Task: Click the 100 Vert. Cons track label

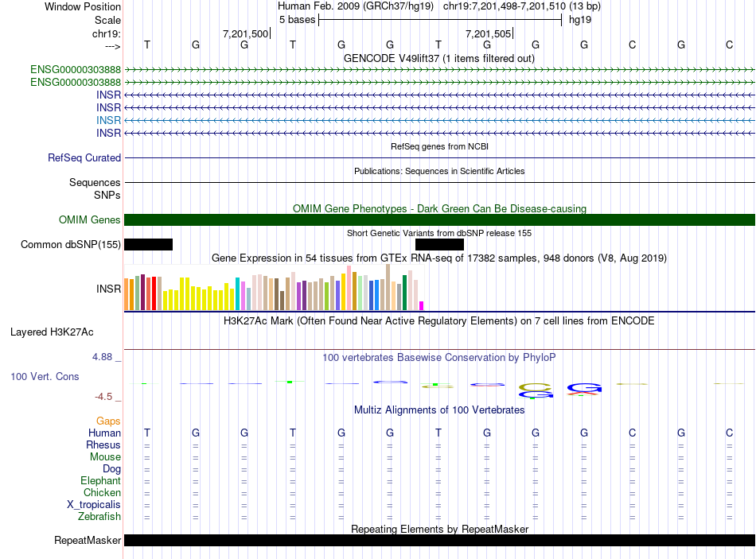Action: tap(45, 376)
